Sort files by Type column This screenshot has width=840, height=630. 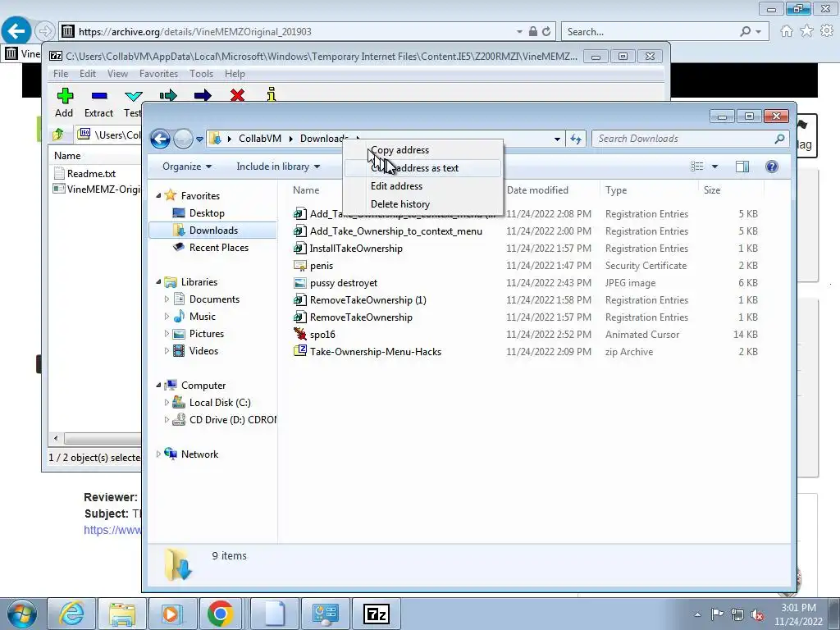pyautogui.click(x=616, y=190)
